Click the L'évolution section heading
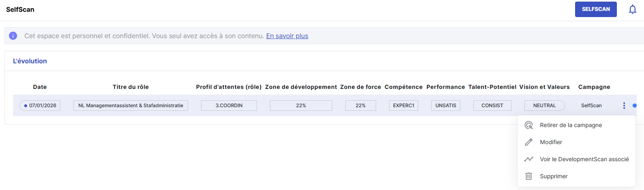This screenshot has width=644, height=190. pos(30,61)
